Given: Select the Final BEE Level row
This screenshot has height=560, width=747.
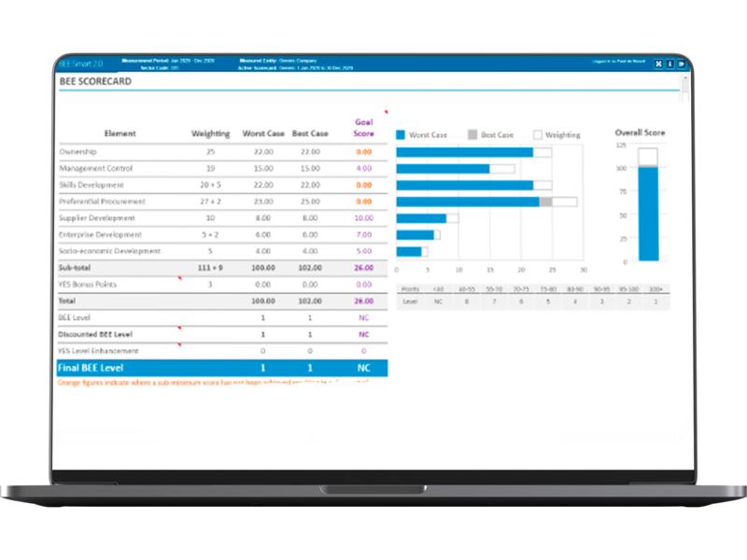Looking at the screenshot, I should (x=222, y=368).
